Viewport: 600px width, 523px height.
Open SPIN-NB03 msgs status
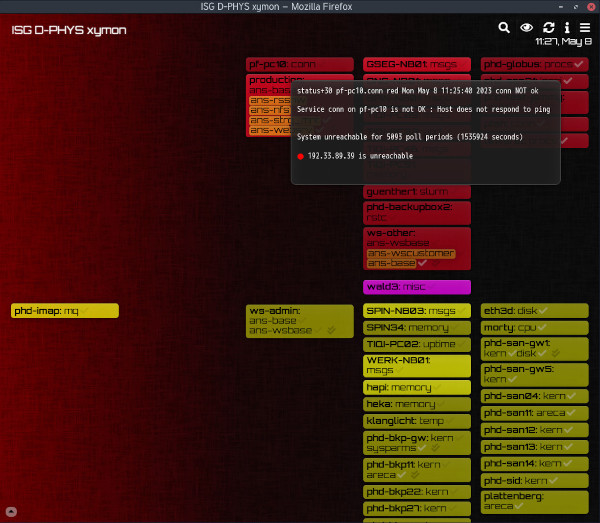(417, 311)
